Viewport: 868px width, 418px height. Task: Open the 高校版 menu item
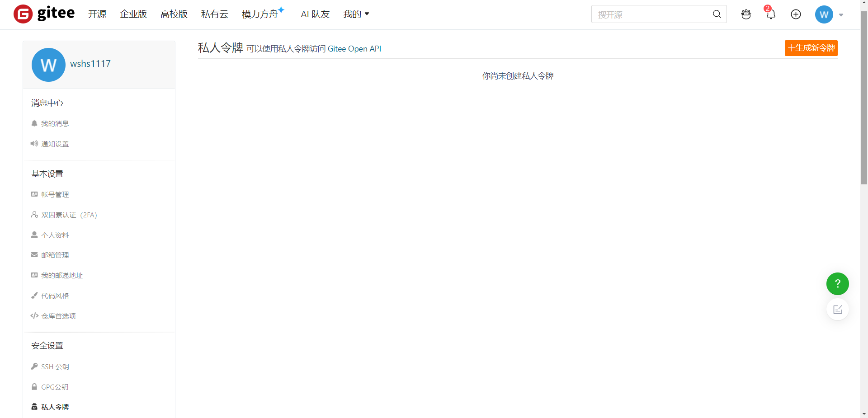174,14
